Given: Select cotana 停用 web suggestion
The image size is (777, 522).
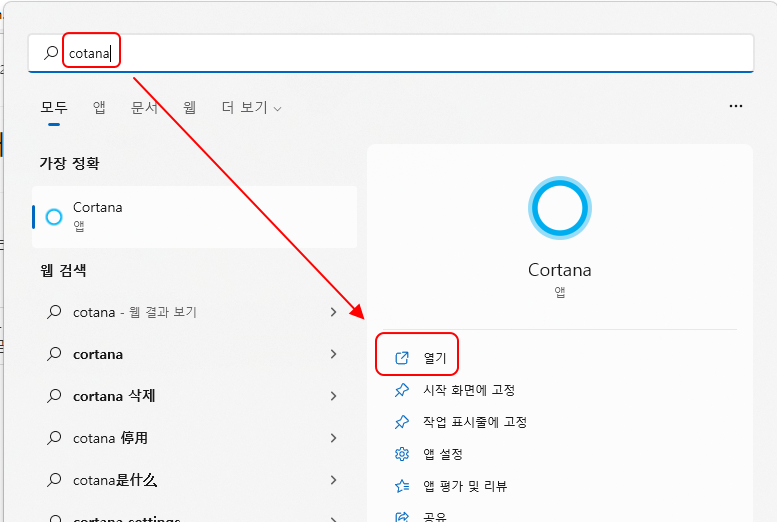Looking at the screenshot, I should tap(195, 438).
